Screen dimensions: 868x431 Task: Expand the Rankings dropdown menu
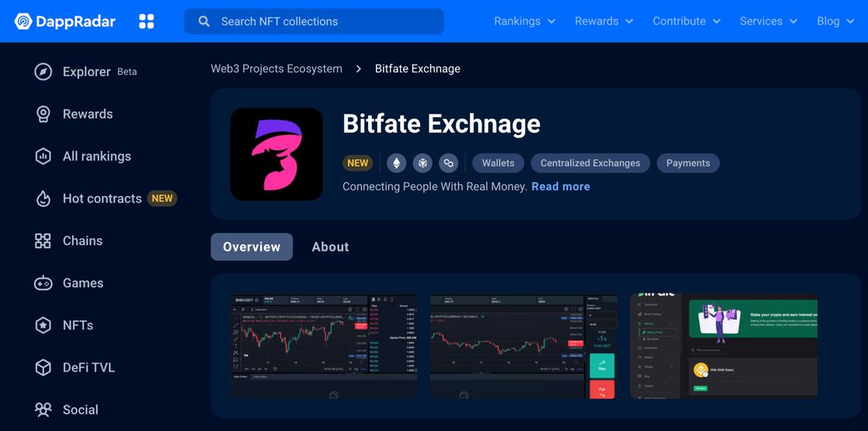[524, 22]
